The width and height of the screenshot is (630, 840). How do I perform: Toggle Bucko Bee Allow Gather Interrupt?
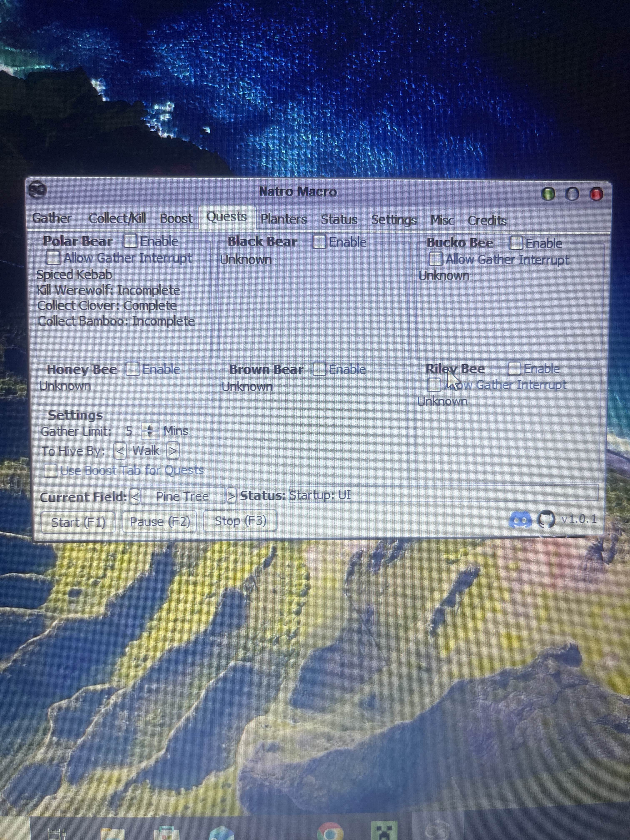pos(435,259)
